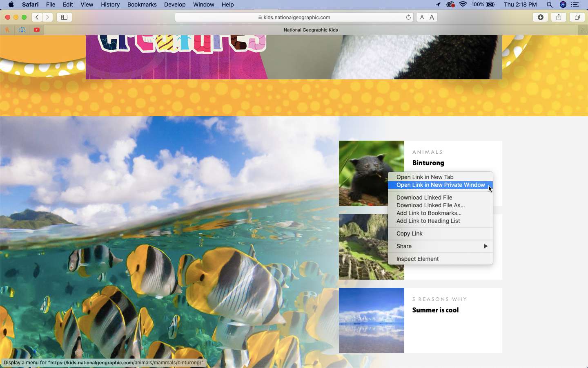Select Add Link to Reading List
588x368 pixels.
pyautogui.click(x=441, y=221)
